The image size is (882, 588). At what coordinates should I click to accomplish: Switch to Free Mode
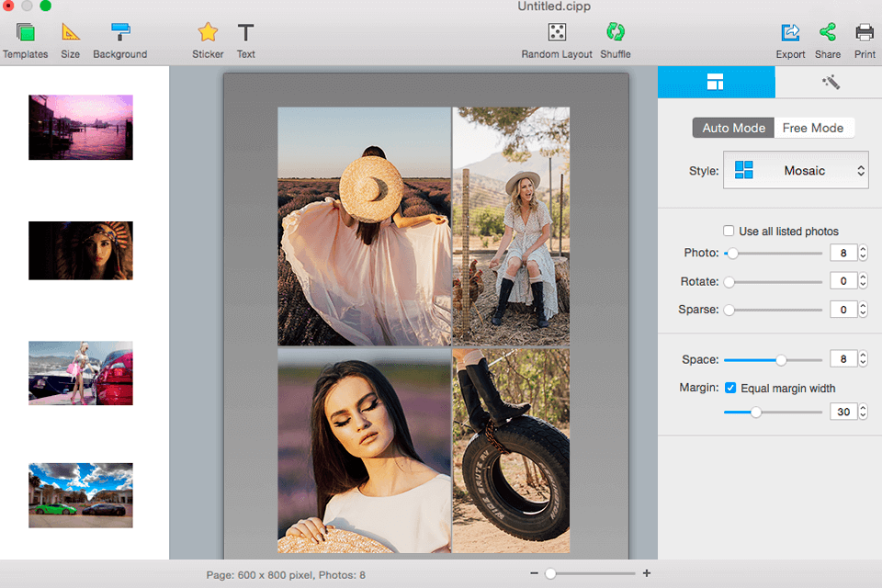click(813, 128)
